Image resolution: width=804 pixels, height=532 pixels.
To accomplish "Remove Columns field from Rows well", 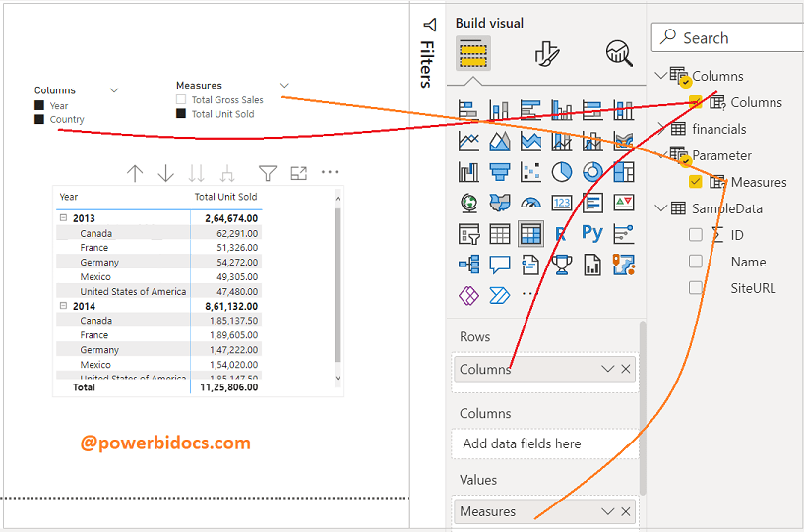I will pyautogui.click(x=626, y=369).
